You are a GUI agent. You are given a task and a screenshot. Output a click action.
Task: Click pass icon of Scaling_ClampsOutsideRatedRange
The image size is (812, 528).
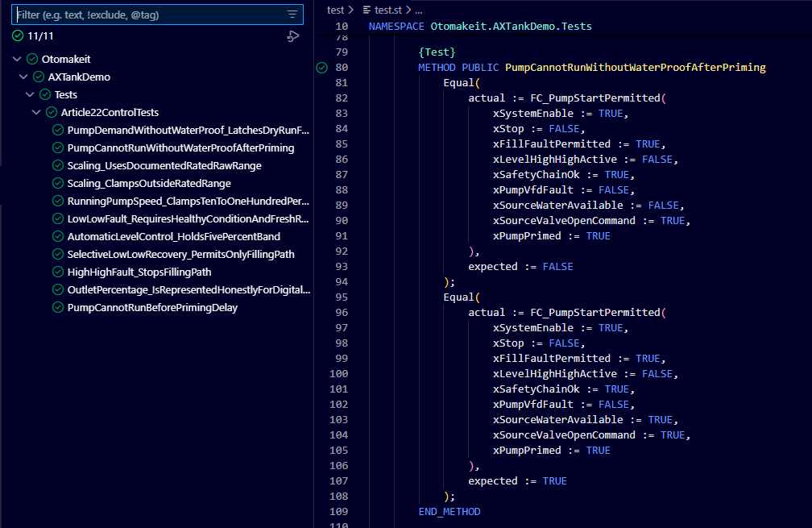58,183
